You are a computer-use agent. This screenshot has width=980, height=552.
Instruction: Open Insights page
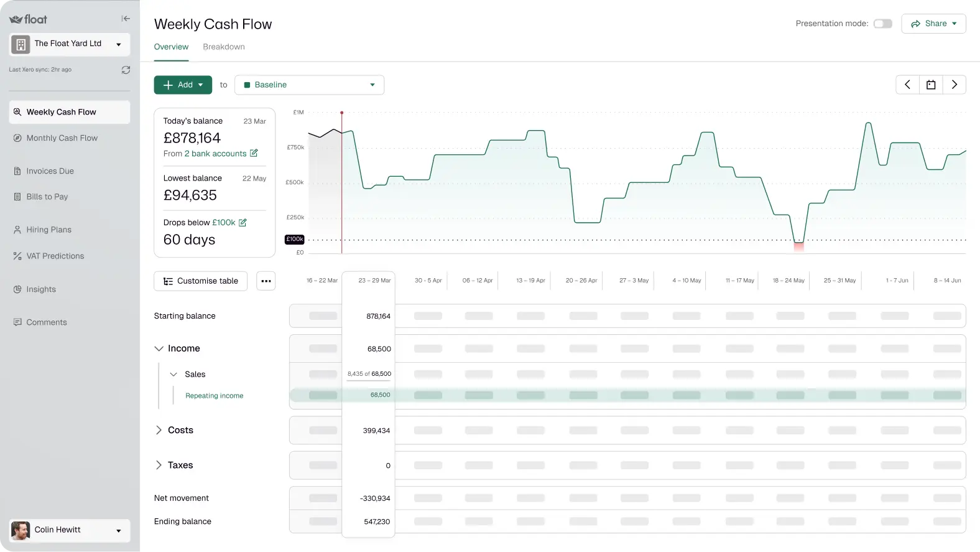pos(41,289)
